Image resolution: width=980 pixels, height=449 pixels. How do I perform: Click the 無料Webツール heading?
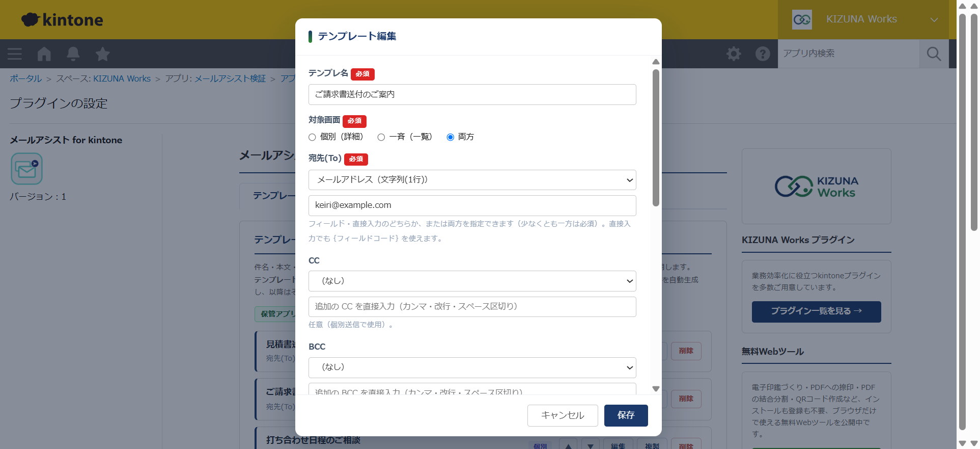coord(773,352)
